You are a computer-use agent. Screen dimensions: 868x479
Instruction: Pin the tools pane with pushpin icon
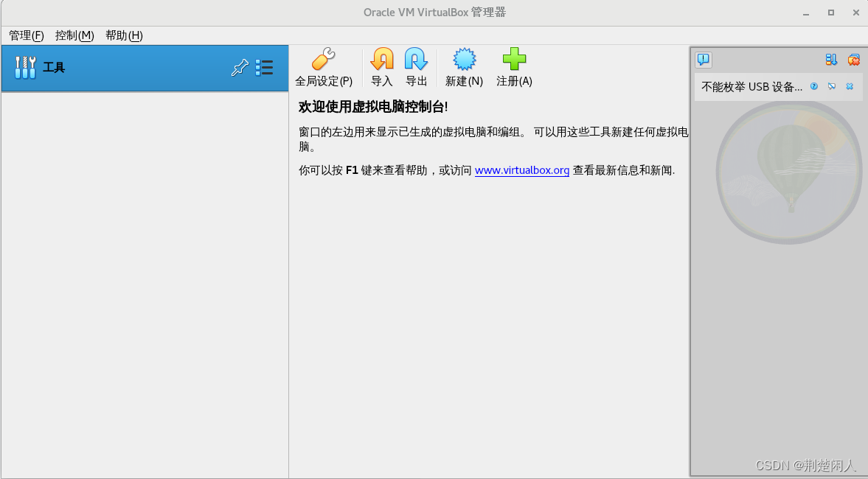point(240,68)
